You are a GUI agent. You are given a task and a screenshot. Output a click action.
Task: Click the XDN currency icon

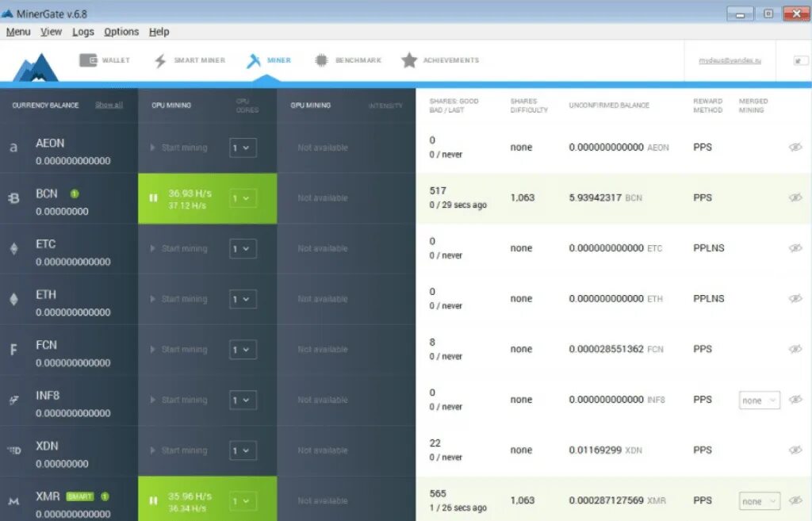14,450
